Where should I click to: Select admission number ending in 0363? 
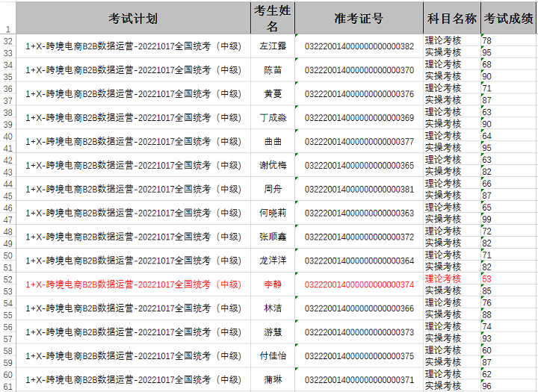pyautogui.click(x=359, y=213)
